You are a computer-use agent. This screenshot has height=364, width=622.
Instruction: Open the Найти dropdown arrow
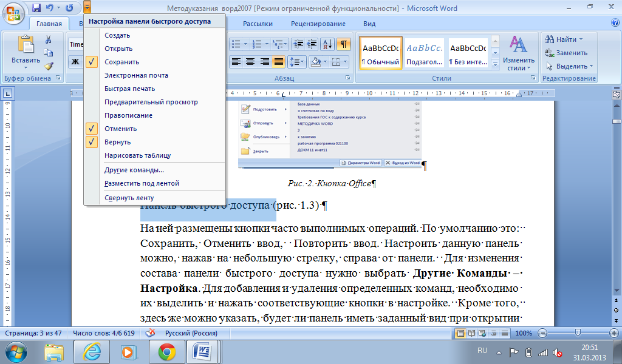point(581,39)
